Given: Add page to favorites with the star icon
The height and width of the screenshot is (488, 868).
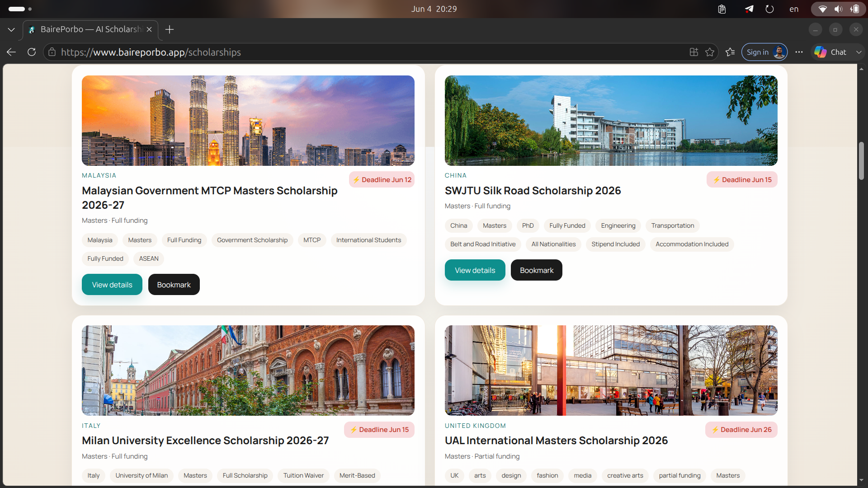Looking at the screenshot, I should click(x=710, y=52).
